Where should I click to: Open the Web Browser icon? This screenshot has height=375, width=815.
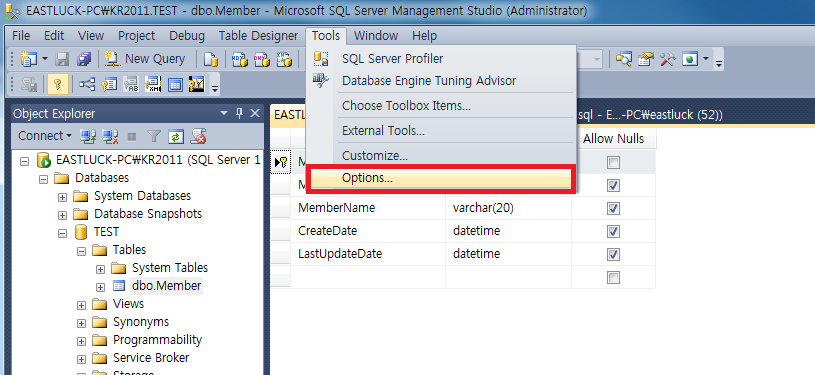[x=690, y=59]
